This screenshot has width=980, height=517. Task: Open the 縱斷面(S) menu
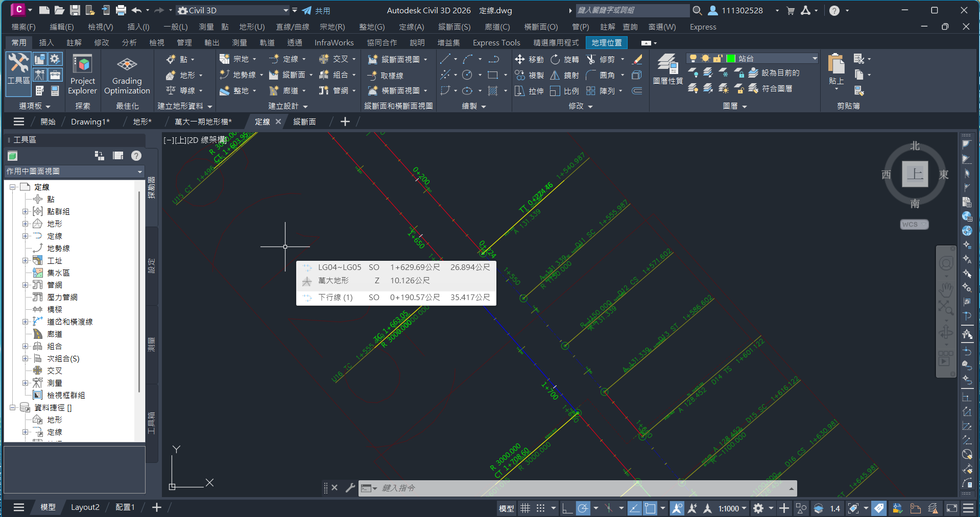click(454, 27)
